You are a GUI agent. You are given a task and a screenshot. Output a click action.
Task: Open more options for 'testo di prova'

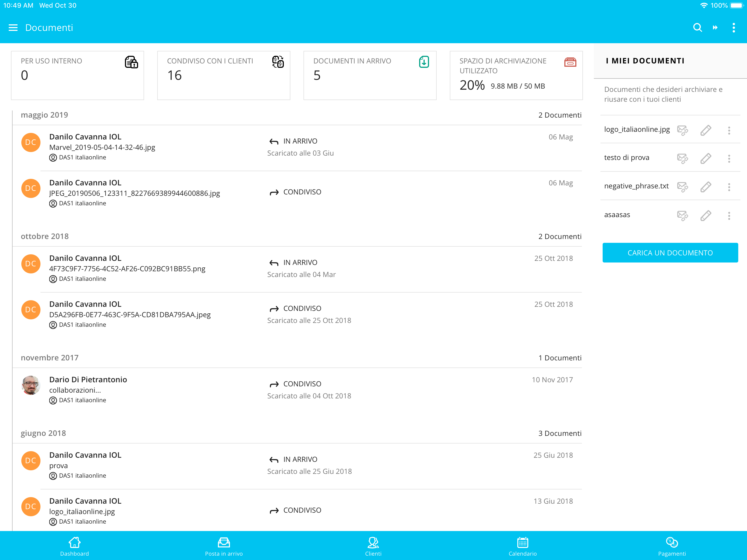coord(729,158)
